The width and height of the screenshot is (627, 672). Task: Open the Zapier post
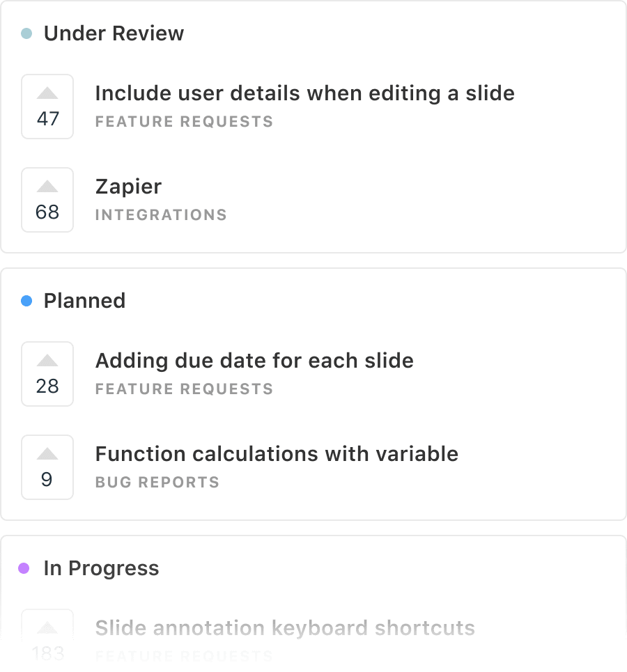click(x=128, y=187)
